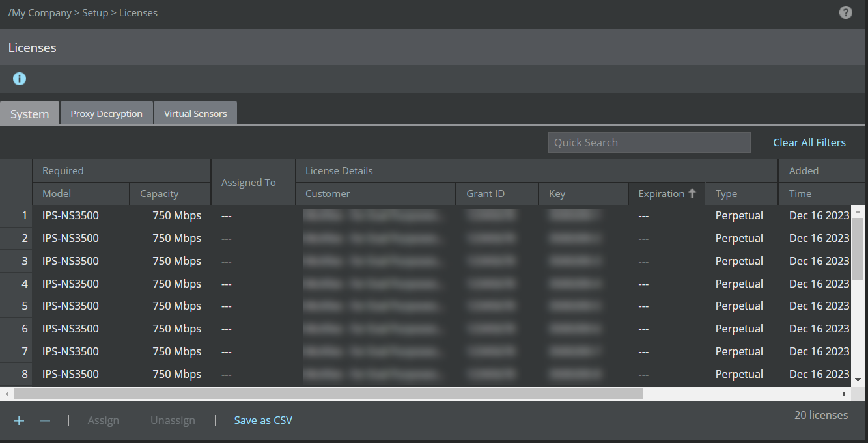Sort by the Grant ID column header

point(497,193)
